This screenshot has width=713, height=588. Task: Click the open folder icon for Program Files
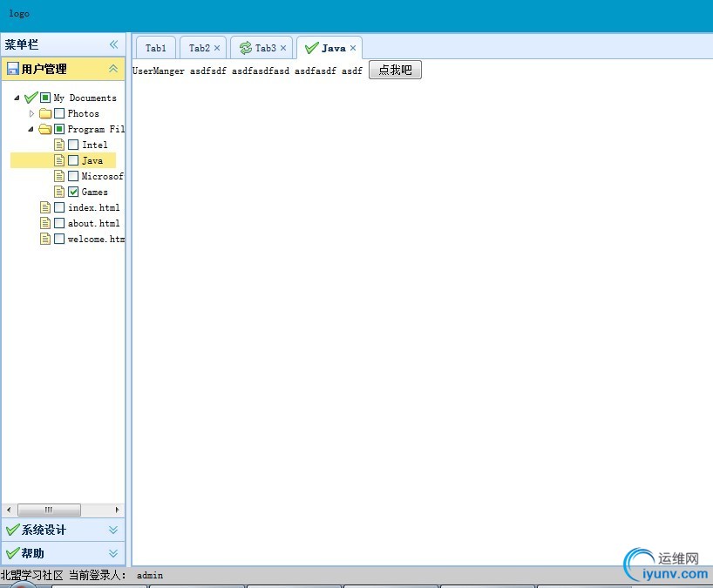45,129
